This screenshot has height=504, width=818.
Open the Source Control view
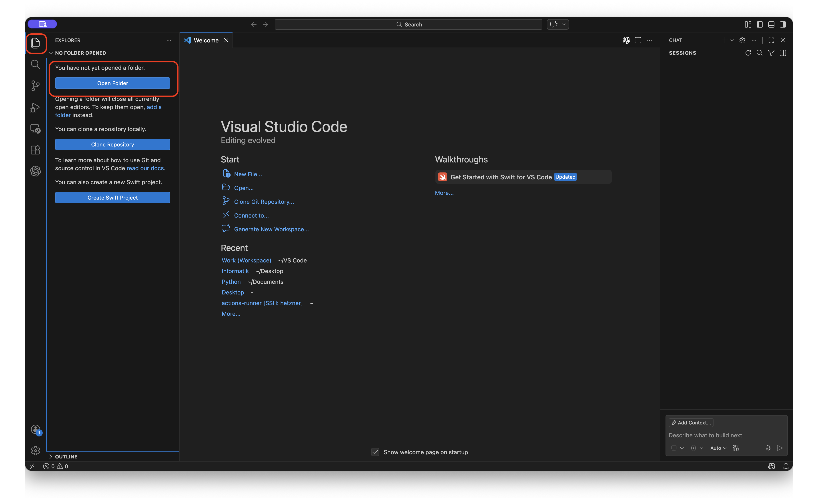click(35, 86)
